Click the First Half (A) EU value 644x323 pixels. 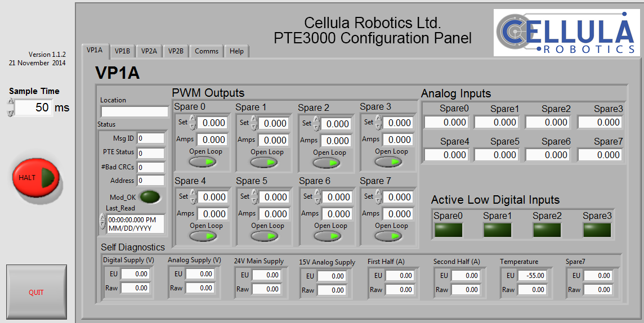(x=400, y=276)
